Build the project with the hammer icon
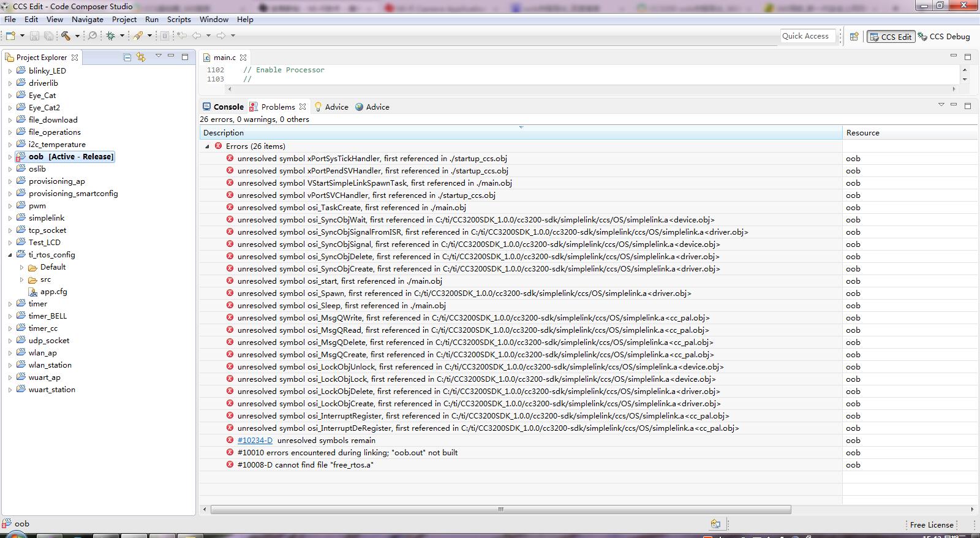The height and width of the screenshot is (538, 980). click(x=66, y=36)
